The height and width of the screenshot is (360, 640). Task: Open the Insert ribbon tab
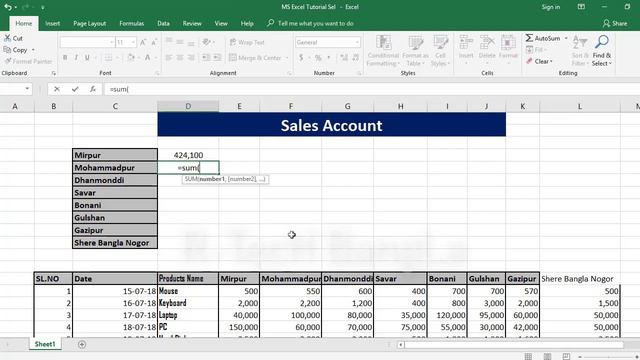click(x=52, y=24)
